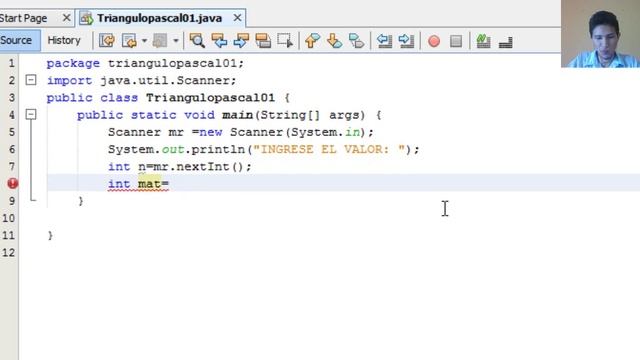The width and height of the screenshot is (640, 360).
Task: Click 'triangulopascal01;' on the package line
Action: [176, 63]
